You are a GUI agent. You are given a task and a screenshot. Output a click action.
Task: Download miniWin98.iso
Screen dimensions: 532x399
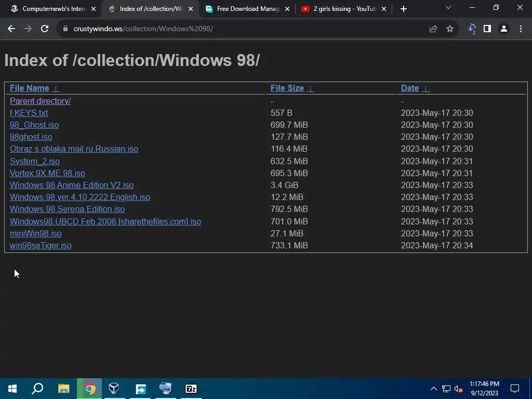(x=36, y=233)
